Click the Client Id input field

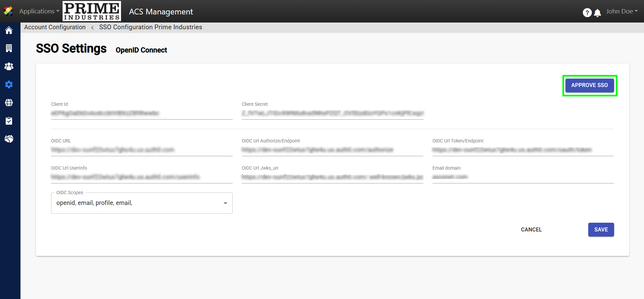(141, 114)
